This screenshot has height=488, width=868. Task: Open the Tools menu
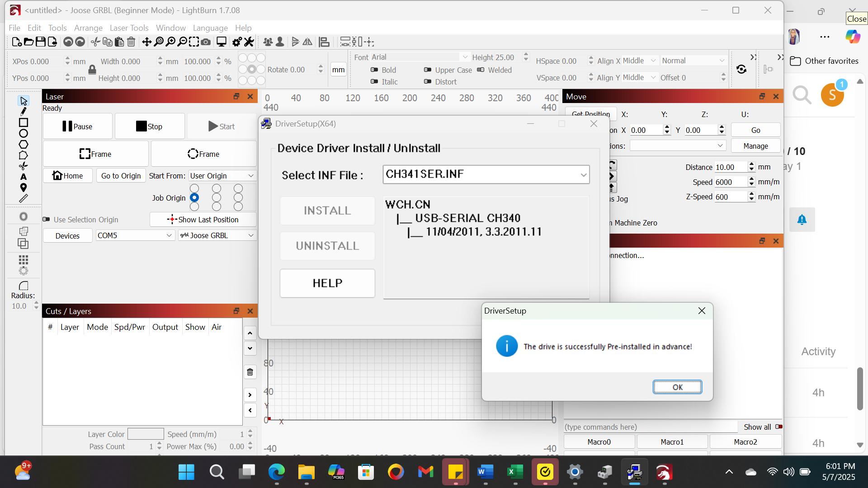[x=57, y=28]
